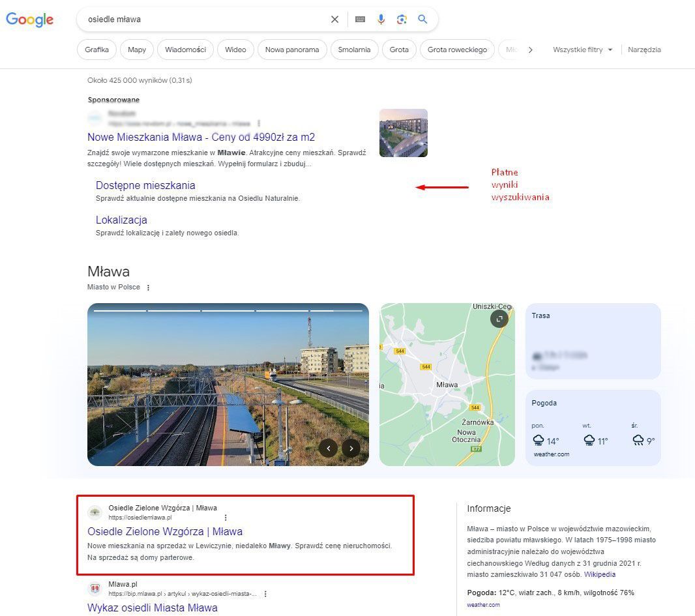This screenshot has width=695, height=616.
Task: Show next photo in Mława carousel
Action: 351,448
